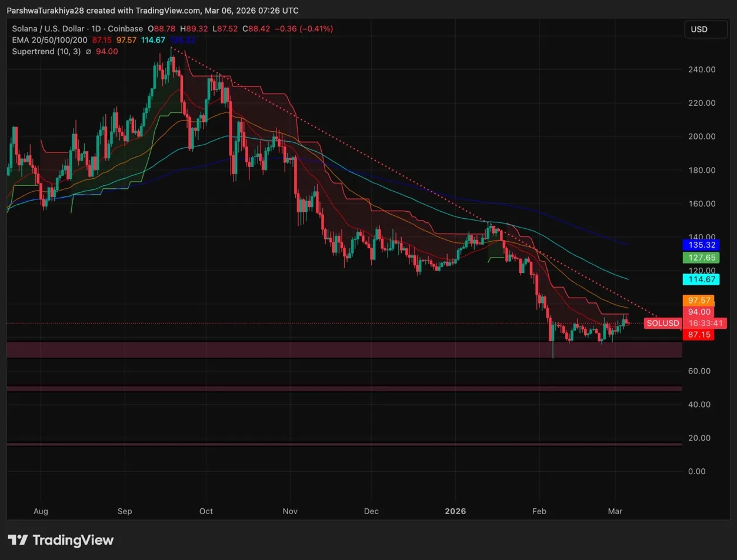The height and width of the screenshot is (560, 737).
Task: Open the USD currency selector
Action: (706, 29)
